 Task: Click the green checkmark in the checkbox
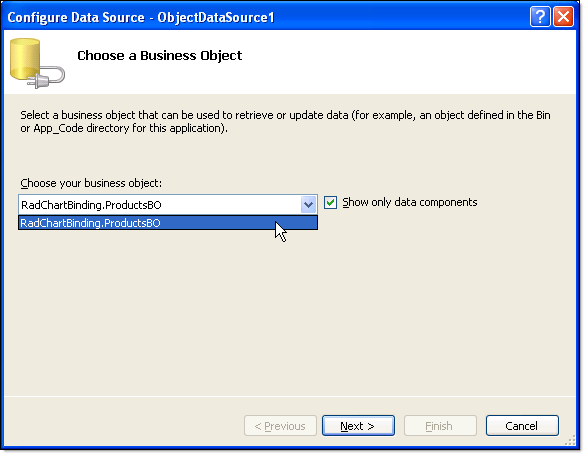330,203
